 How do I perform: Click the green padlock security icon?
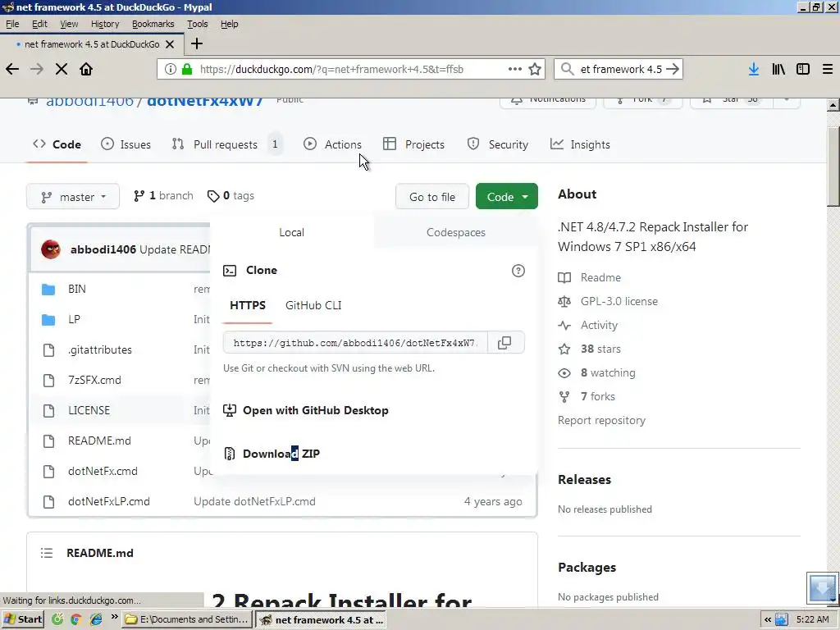point(187,69)
